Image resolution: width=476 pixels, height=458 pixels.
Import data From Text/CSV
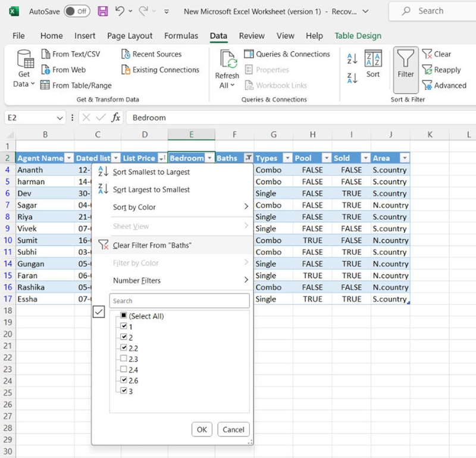(70, 54)
